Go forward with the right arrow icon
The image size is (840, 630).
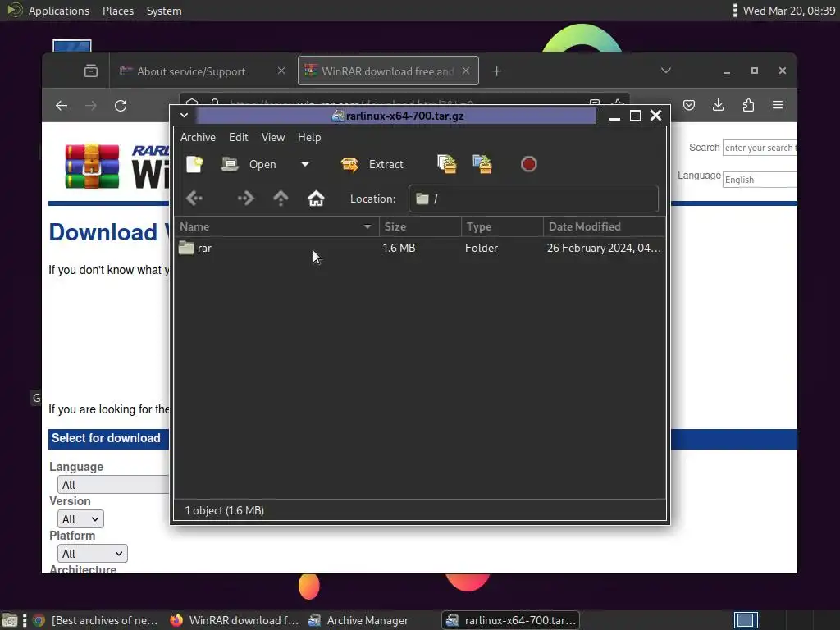pyautogui.click(x=245, y=199)
